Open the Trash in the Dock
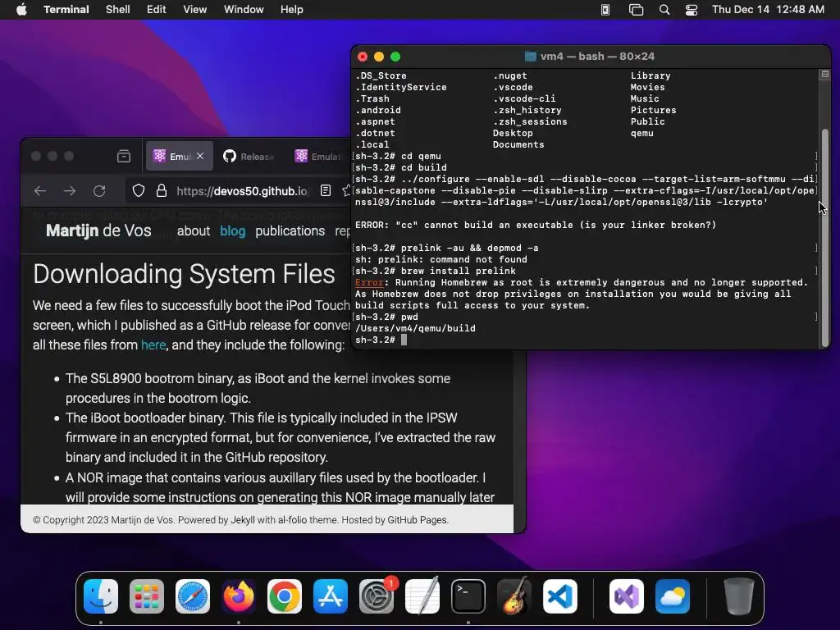 [739, 596]
